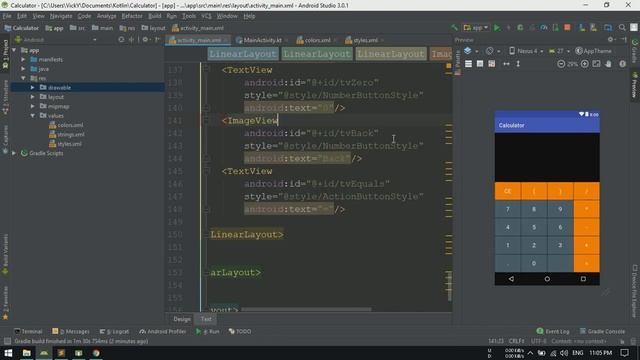Screen dimensions: 640x360
Task: Hide the Preview panel with the pin icon
Action: (623, 40)
